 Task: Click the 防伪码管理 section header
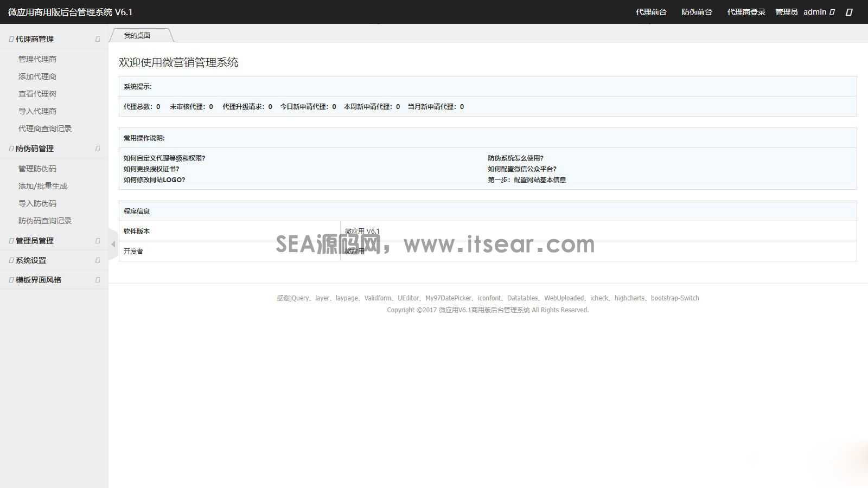[54, 149]
